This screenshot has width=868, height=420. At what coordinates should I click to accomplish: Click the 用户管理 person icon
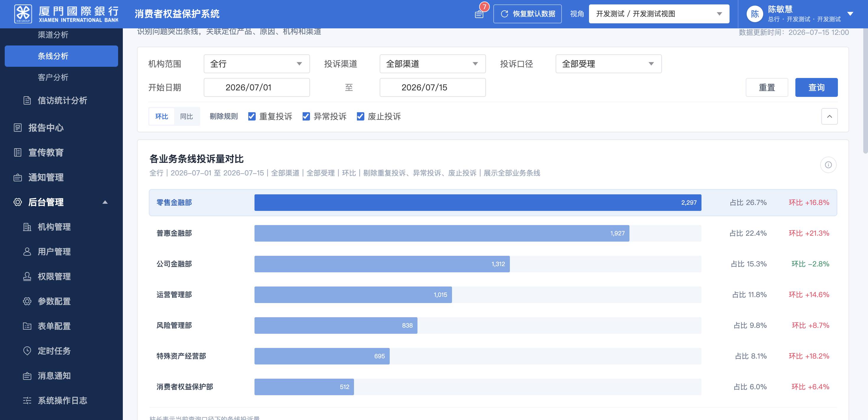click(x=27, y=251)
